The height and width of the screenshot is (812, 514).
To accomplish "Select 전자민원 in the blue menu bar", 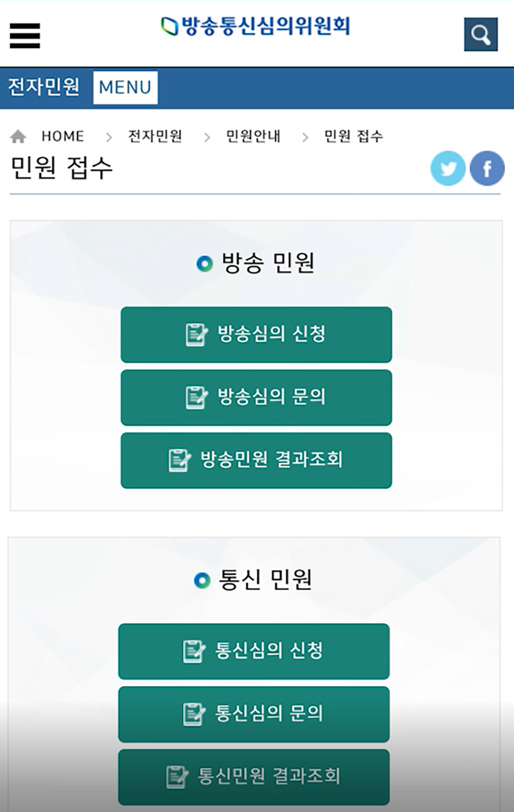I will click(44, 87).
